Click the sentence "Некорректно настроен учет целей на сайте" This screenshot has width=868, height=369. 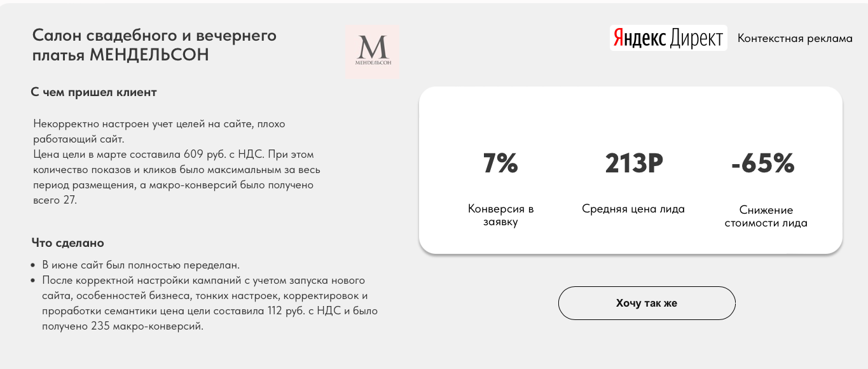(x=159, y=123)
